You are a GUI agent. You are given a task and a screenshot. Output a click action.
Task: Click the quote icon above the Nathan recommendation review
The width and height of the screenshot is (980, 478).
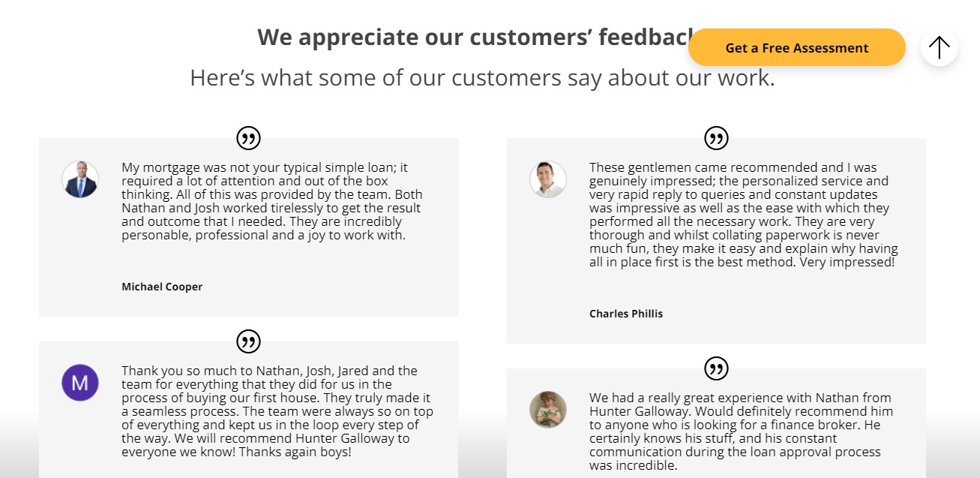pyautogui.click(x=716, y=368)
